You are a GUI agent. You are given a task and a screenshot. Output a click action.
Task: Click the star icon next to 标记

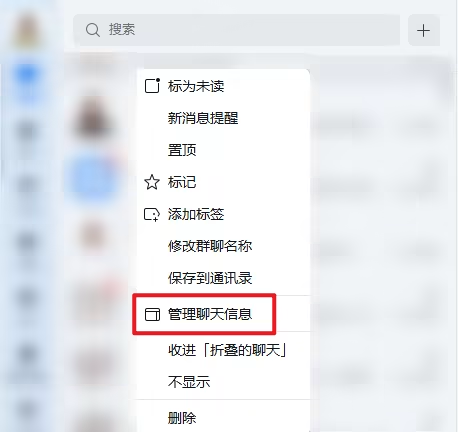pos(152,182)
